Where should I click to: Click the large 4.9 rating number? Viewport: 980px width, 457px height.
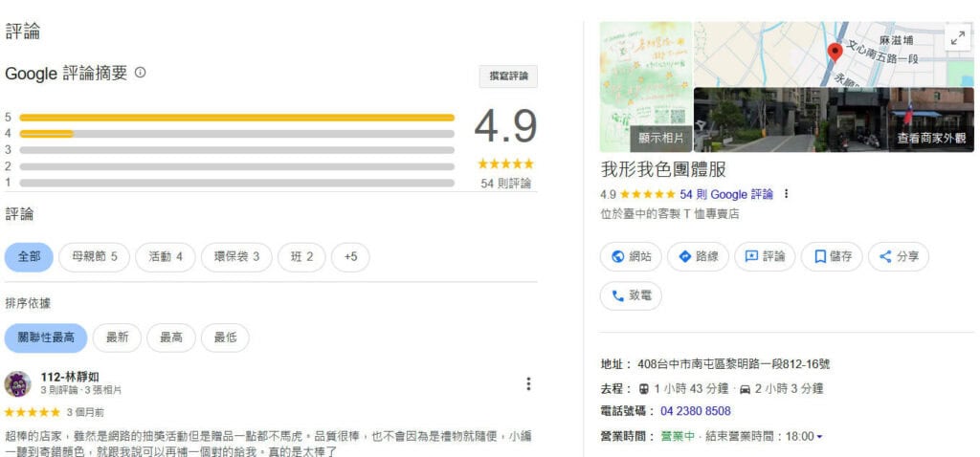click(505, 127)
